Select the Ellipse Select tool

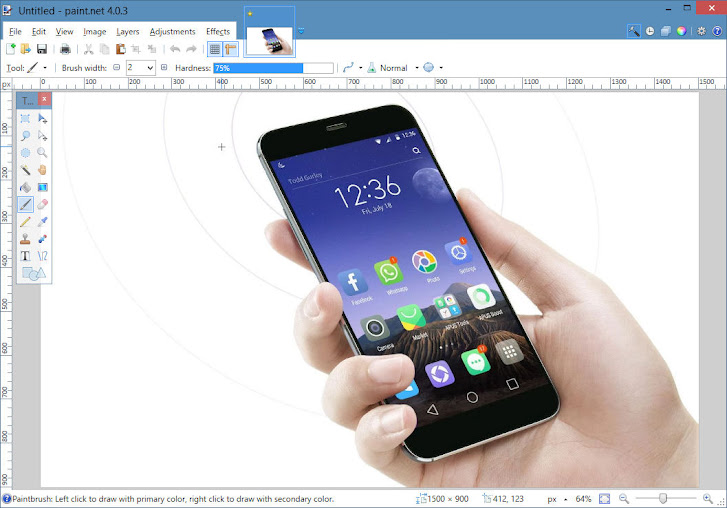point(26,153)
